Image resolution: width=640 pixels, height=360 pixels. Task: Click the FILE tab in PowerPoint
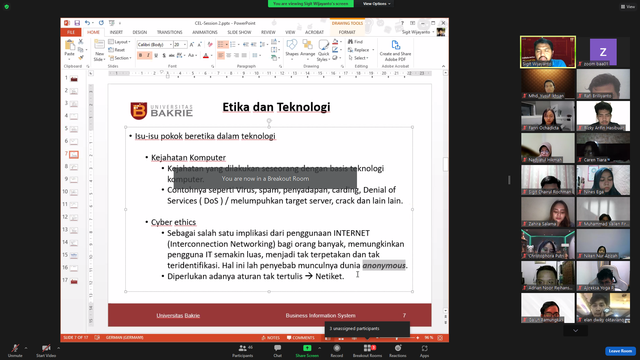pos(71,32)
